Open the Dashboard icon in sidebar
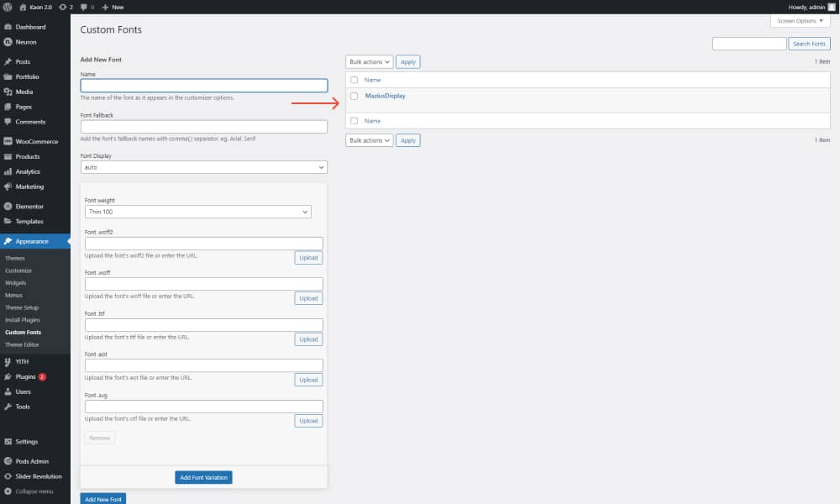The width and height of the screenshot is (840, 504). pyautogui.click(x=8, y=27)
